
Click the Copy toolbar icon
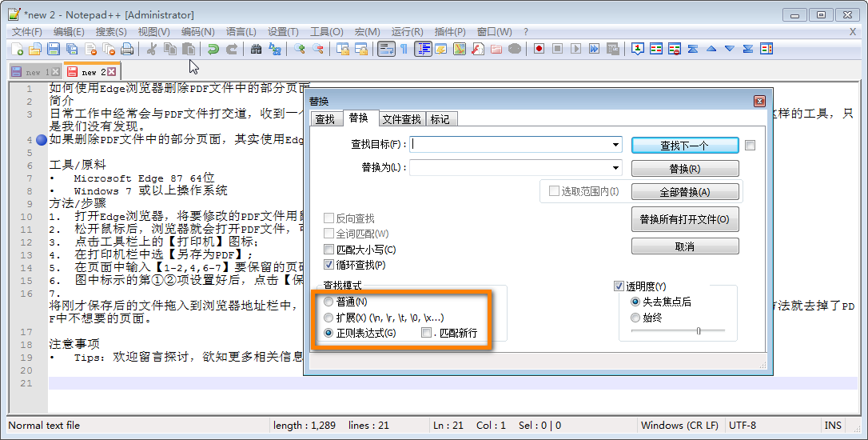(170, 50)
